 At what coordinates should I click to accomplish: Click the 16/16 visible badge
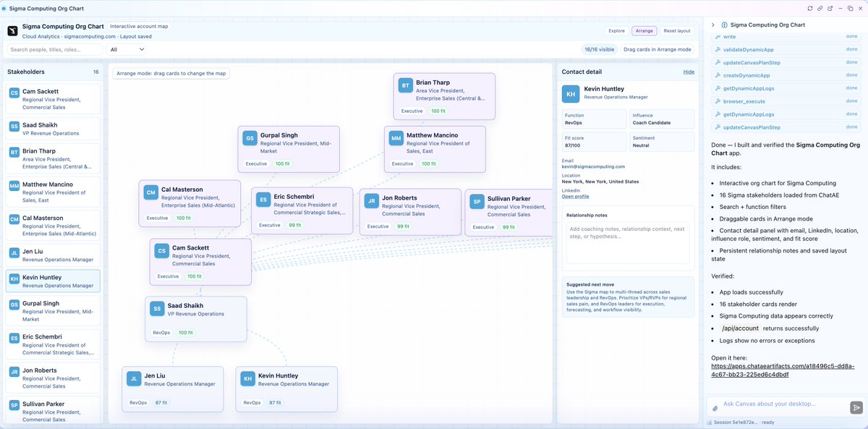tap(599, 49)
